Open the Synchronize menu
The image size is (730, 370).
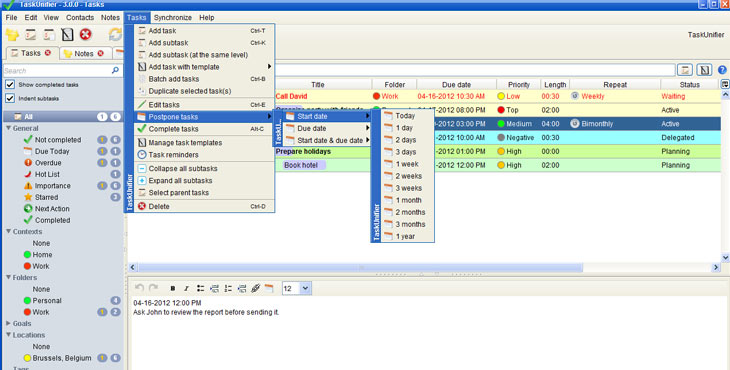(173, 18)
